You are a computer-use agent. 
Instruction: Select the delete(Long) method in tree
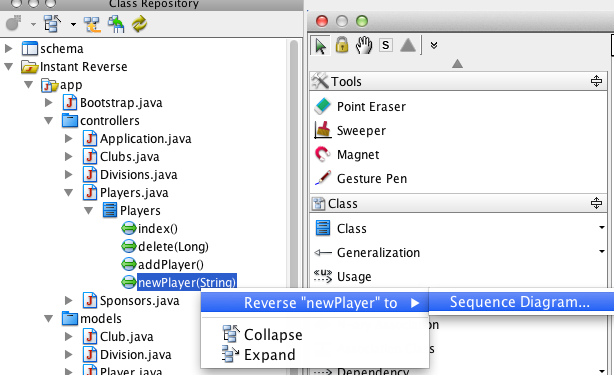click(165, 247)
